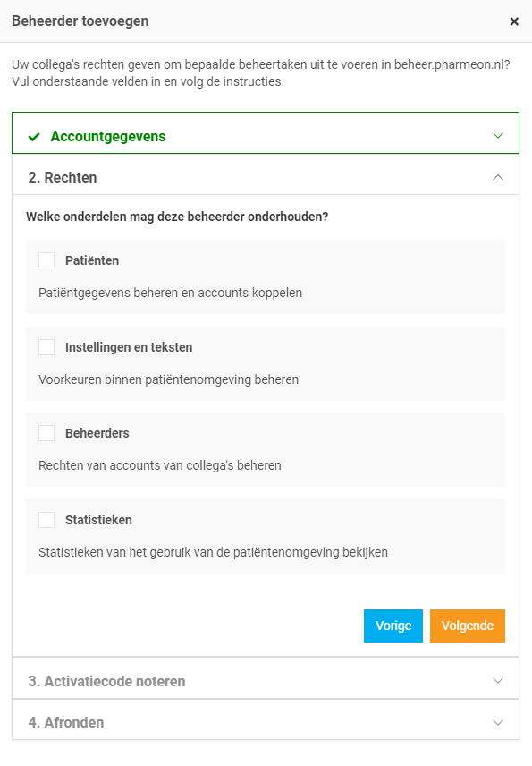This screenshot has height=766, width=532.
Task: Click the green checkmark beside Accountgegevens
Action: click(34, 137)
